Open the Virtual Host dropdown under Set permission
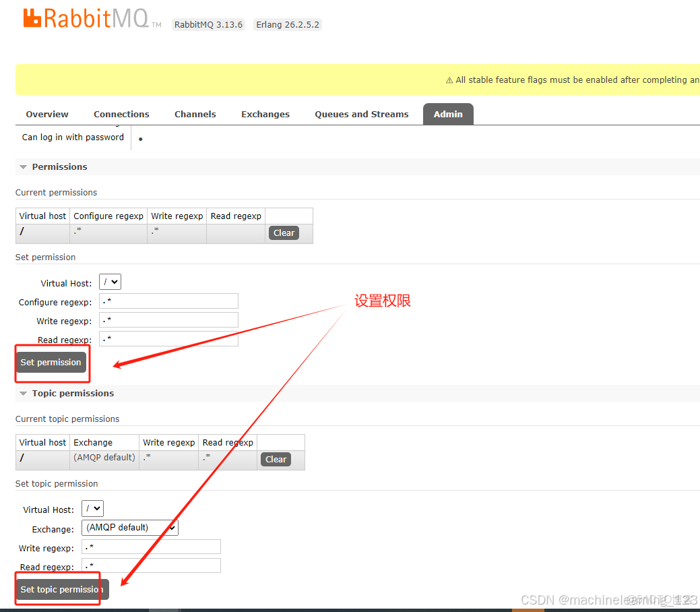The image size is (700, 612). (109, 282)
